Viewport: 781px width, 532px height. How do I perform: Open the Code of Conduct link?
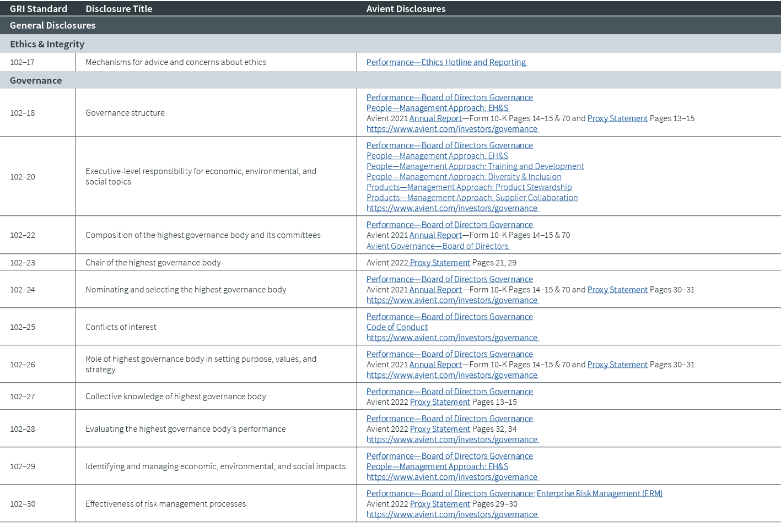pos(396,327)
